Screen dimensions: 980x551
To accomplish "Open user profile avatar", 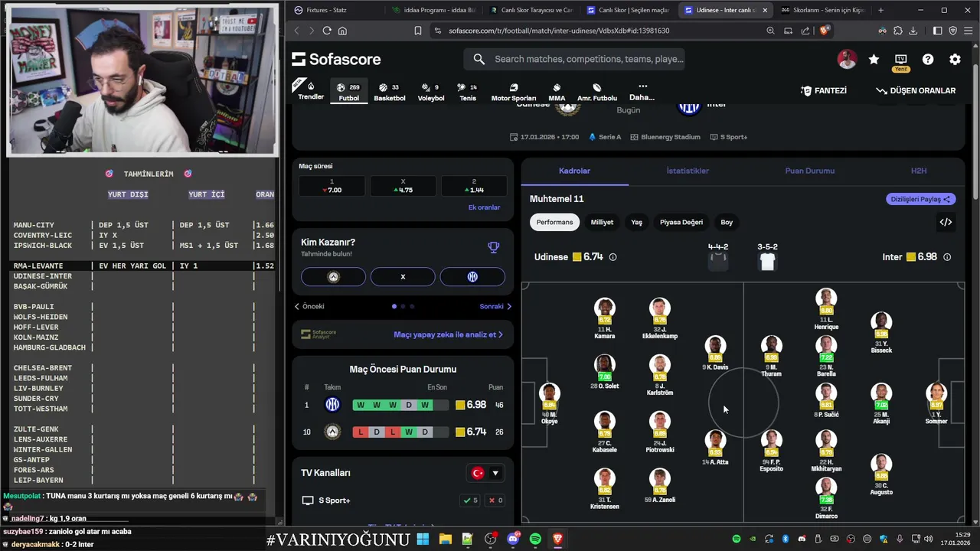I will click(x=847, y=59).
